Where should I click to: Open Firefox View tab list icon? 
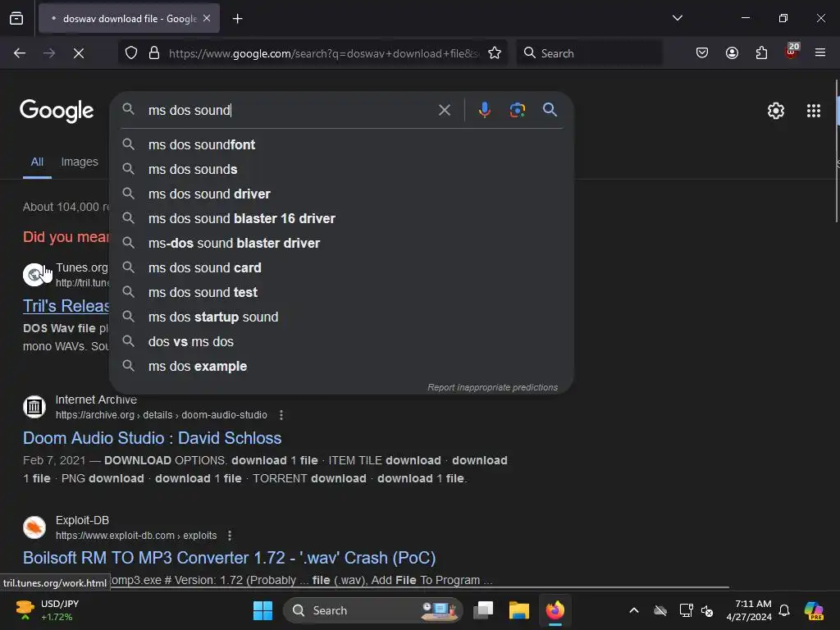coord(16,18)
